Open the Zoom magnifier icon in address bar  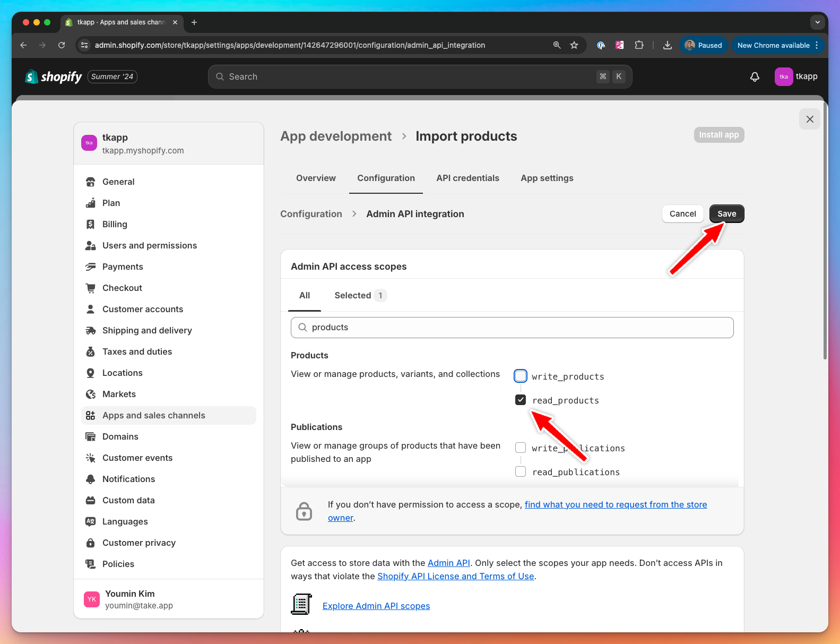pyautogui.click(x=557, y=45)
